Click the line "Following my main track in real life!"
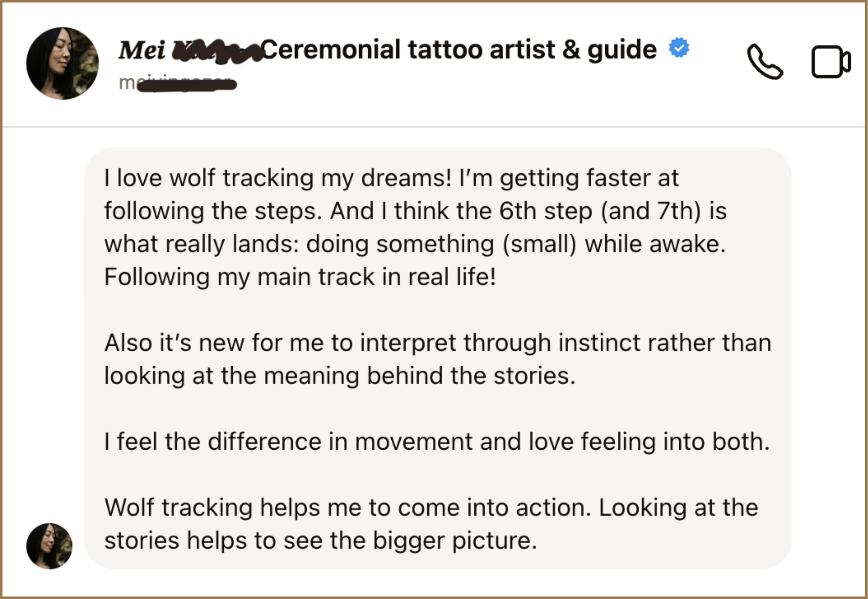The height and width of the screenshot is (599, 868). coord(300,277)
